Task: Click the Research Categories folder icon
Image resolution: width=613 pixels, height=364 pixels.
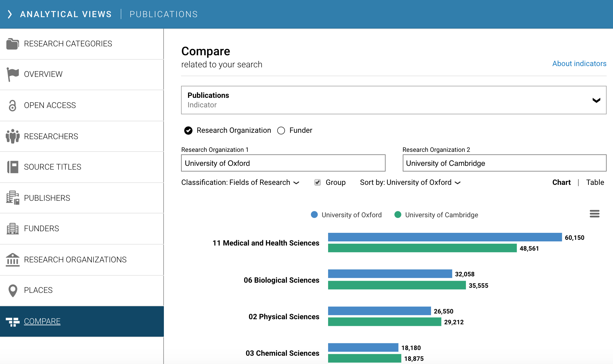Action: pyautogui.click(x=12, y=44)
